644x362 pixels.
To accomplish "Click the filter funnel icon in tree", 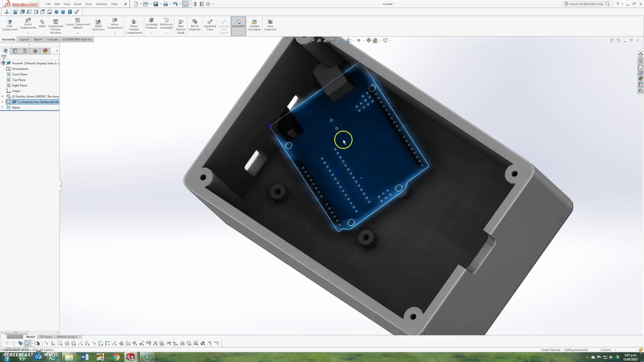I will tap(4, 57).
